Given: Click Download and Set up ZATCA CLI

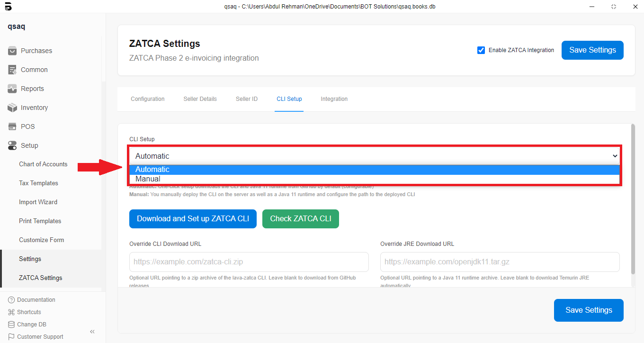Looking at the screenshot, I should click(193, 219).
